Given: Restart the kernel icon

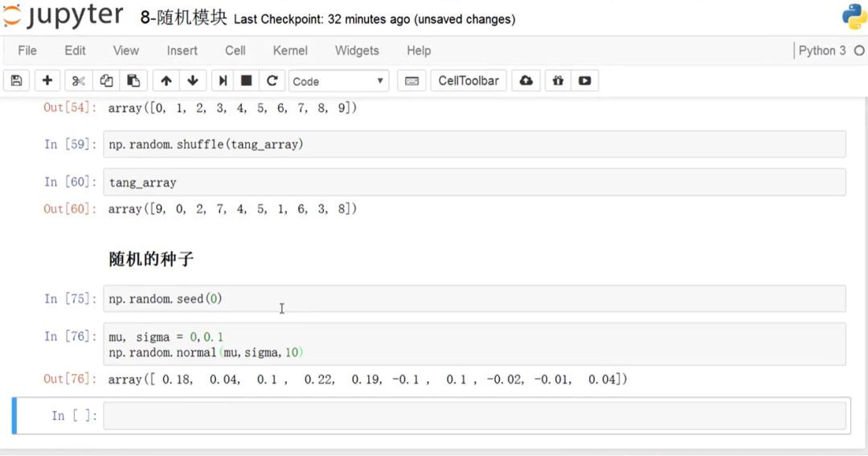Looking at the screenshot, I should coord(272,81).
